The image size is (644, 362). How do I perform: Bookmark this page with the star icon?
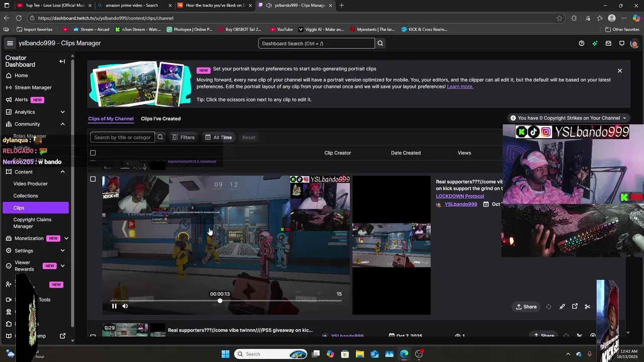[559, 18]
